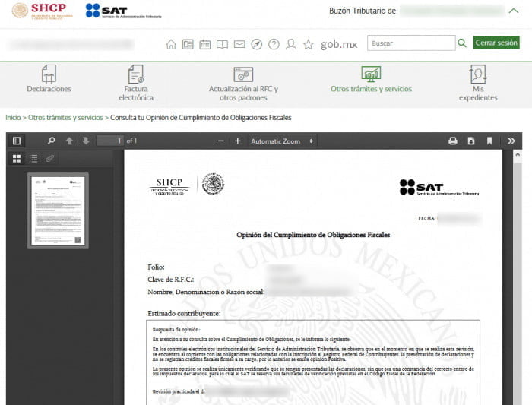Image resolution: width=532 pixels, height=405 pixels.
Task: Open the user profile icon
Action: click(x=291, y=44)
